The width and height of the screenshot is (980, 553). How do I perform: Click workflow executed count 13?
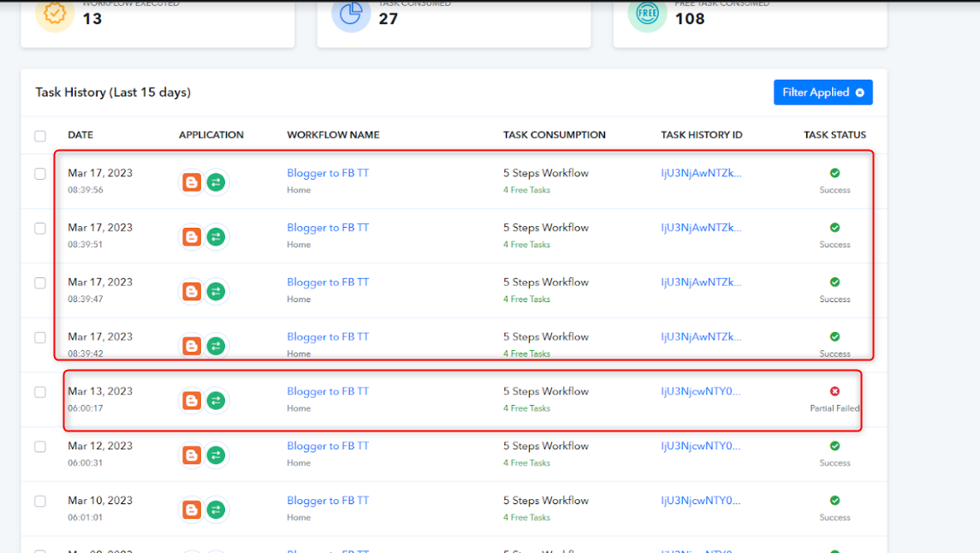click(92, 19)
